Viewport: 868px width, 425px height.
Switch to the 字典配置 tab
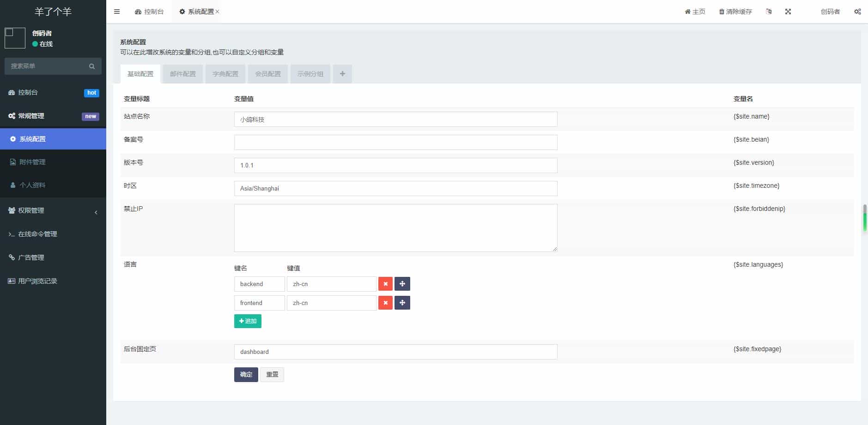click(225, 74)
